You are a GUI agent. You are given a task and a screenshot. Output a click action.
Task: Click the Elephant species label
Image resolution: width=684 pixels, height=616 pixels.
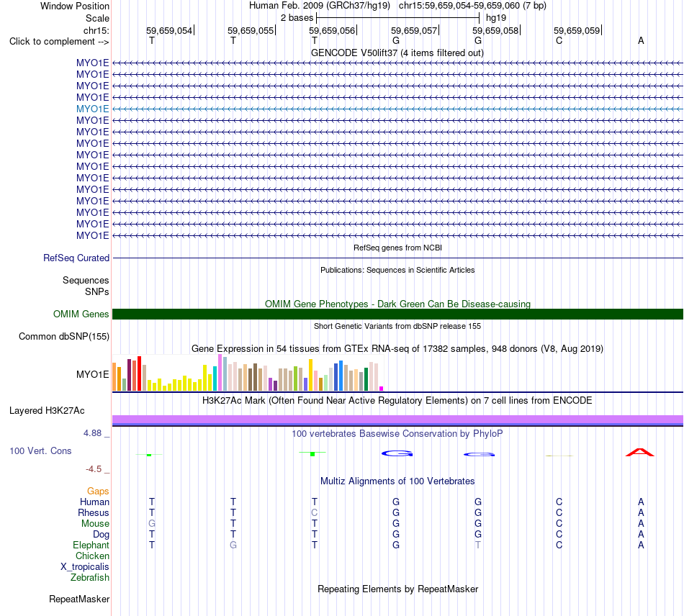tap(91, 545)
